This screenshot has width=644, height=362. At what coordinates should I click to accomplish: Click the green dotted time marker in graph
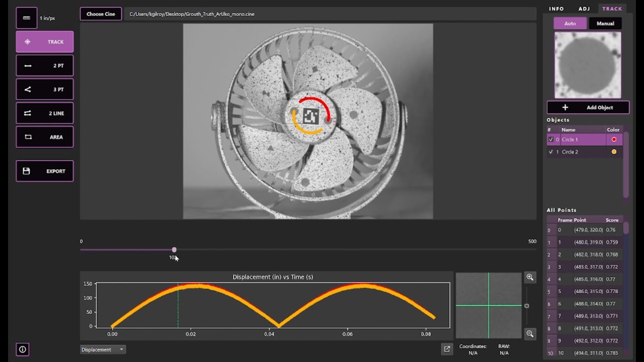point(178,305)
